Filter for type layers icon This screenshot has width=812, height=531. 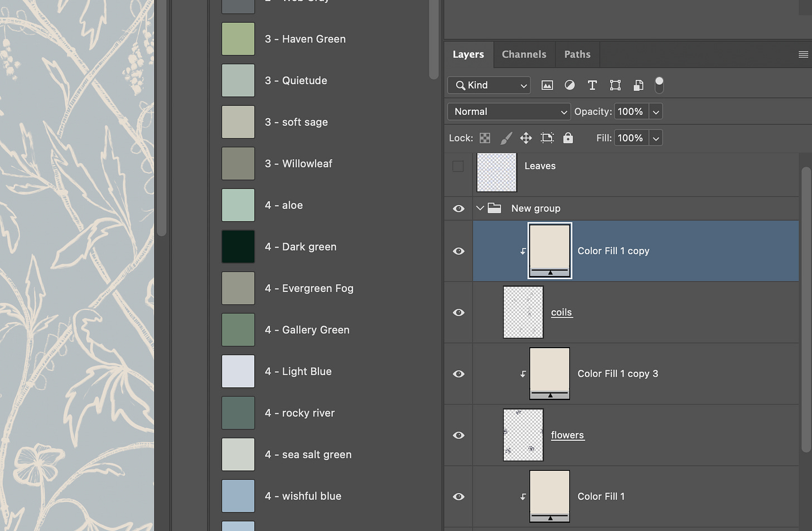[x=592, y=85]
